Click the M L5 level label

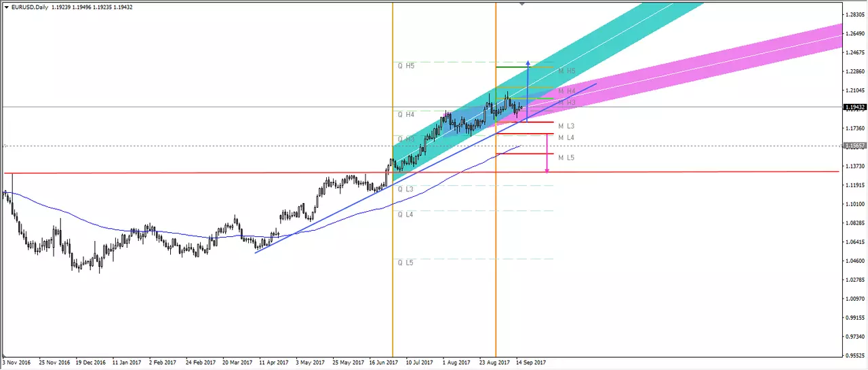[566, 158]
